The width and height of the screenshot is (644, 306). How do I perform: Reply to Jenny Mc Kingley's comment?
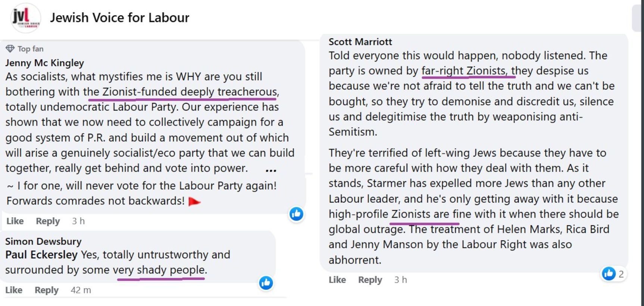click(48, 221)
